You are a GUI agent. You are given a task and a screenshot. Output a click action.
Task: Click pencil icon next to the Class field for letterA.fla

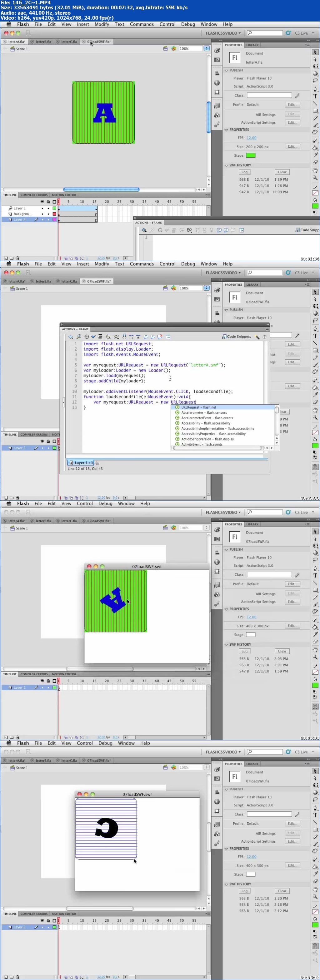(x=297, y=96)
